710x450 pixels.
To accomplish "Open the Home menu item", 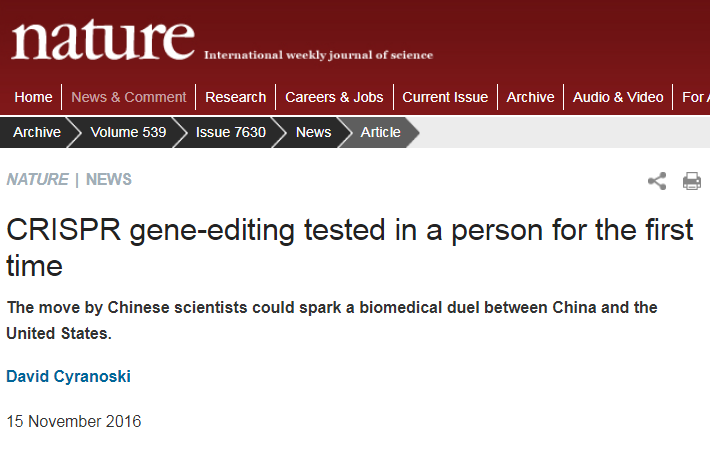I will [x=33, y=97].
